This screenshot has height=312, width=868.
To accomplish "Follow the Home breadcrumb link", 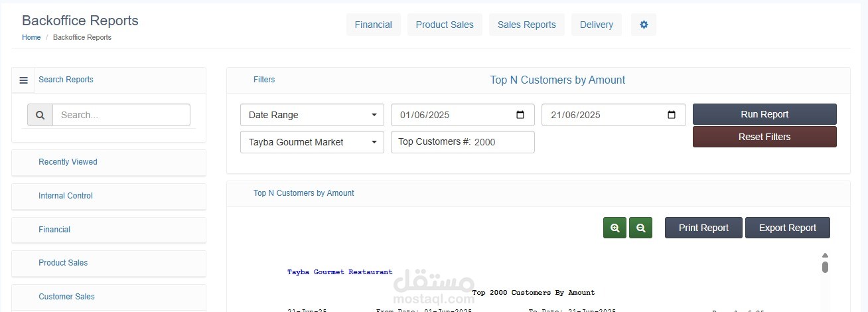I will (x=31, y=38).
